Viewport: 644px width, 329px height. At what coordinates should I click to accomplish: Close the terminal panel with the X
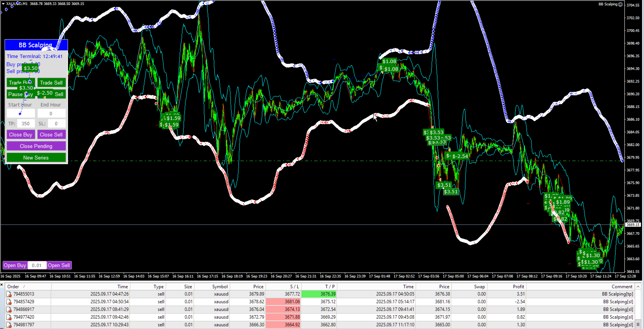click(2, 285)
